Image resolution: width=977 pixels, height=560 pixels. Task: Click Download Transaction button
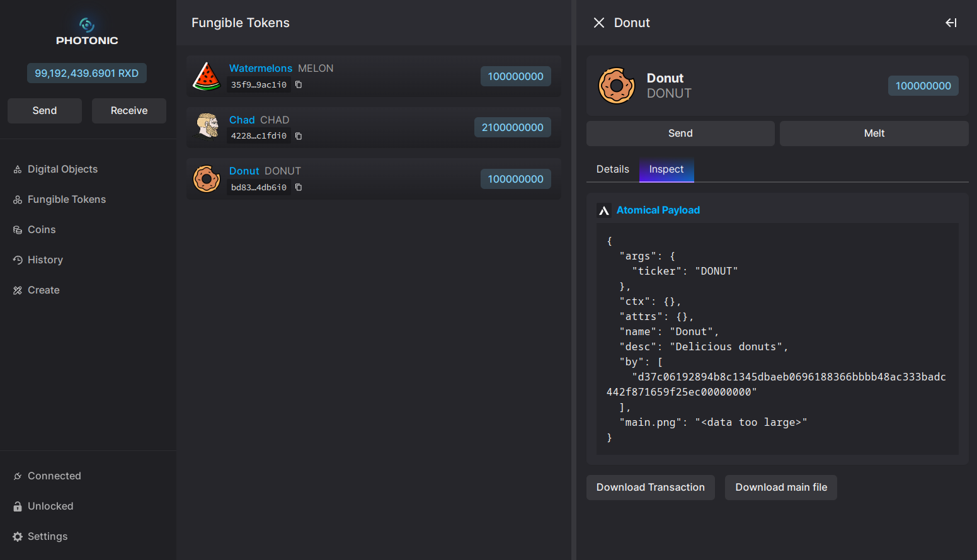click(x=650, y=488)
